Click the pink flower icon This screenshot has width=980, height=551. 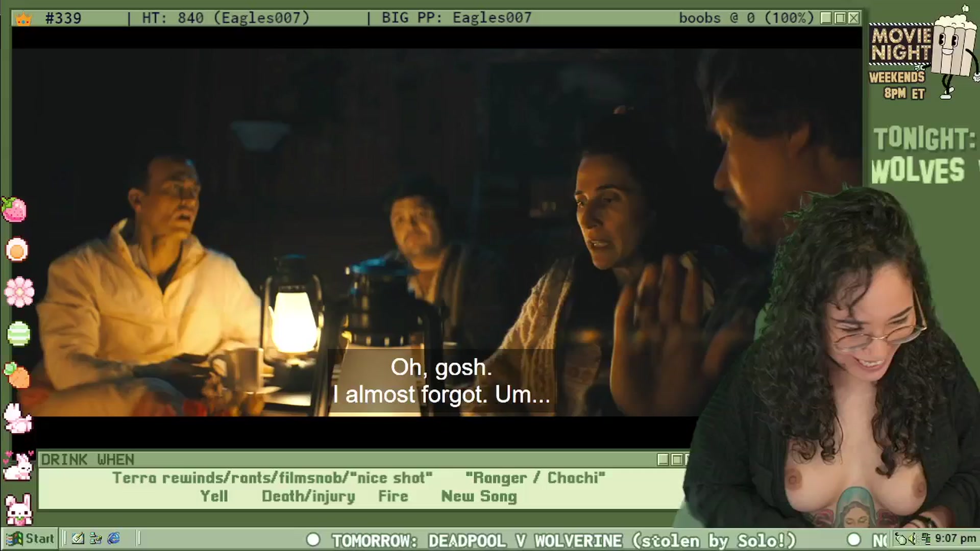[x=19, y=292]
